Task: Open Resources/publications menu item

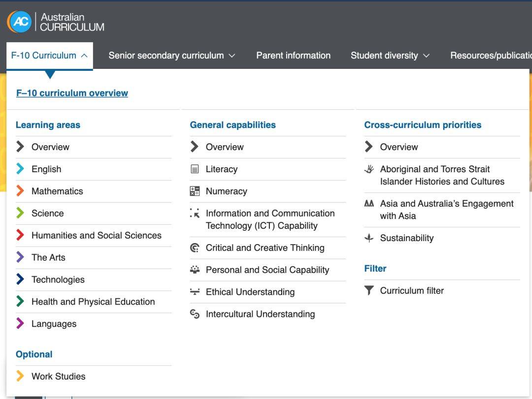Action: click(491, 56)
